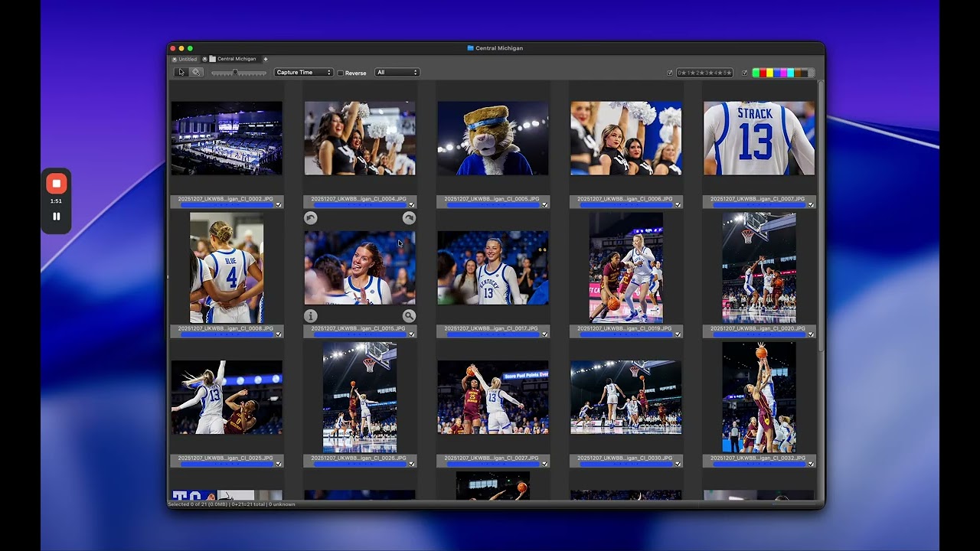Click filename label ending CI_0015.JPG
This screenshot has width=980, height=551.
point(358,328)
